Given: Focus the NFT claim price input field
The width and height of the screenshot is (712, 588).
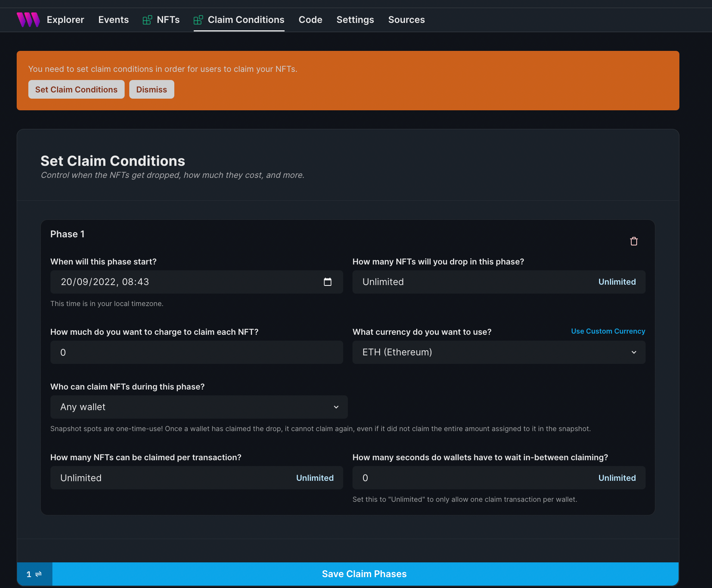Looking at the screenshot, I should tap(196, 352).
